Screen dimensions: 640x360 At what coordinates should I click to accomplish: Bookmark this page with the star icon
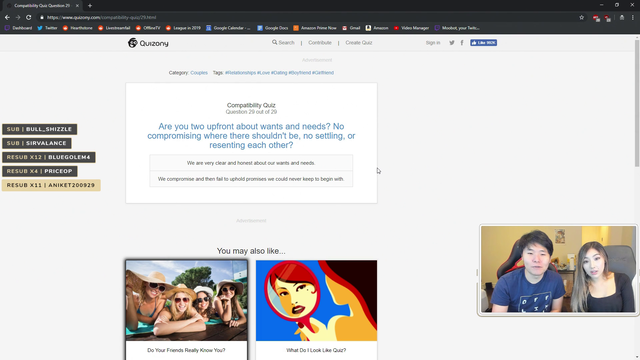581,18
